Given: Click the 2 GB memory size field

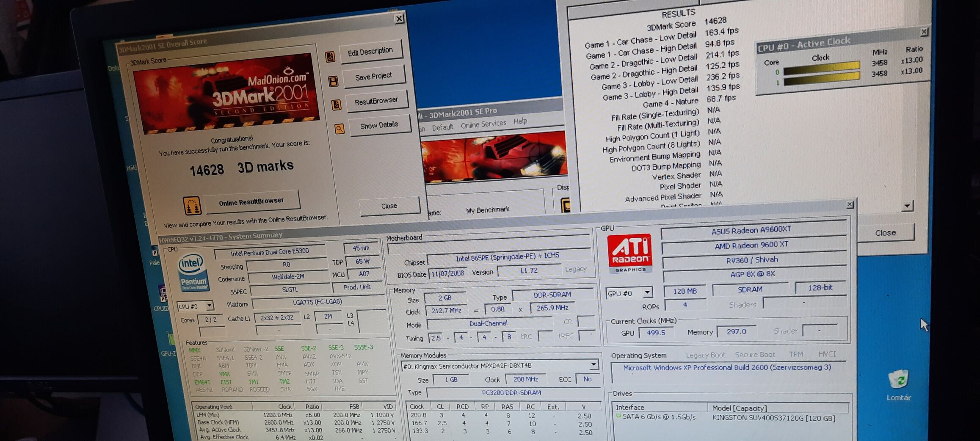Looking at the screenshot, I should pyautogui.click(x=445, y=298).
